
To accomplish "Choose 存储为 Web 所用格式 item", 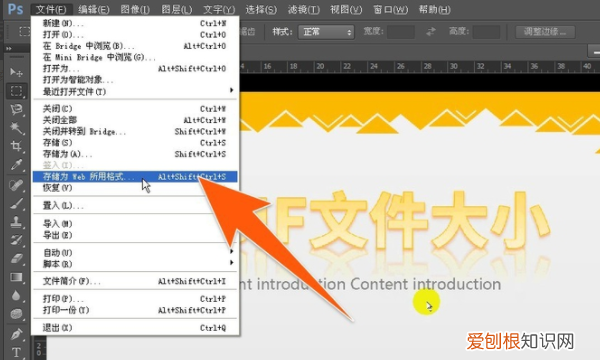I will pyautogui.click(x=135, y=177).
